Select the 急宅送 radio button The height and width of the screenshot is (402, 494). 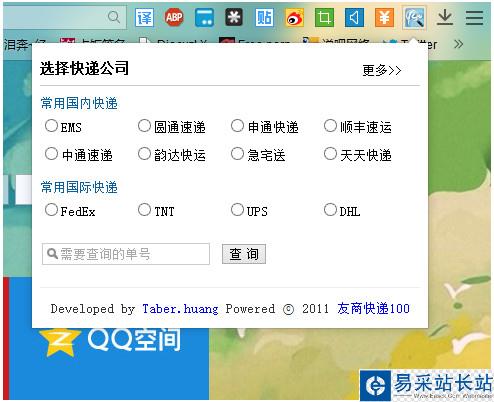point(237,154)
